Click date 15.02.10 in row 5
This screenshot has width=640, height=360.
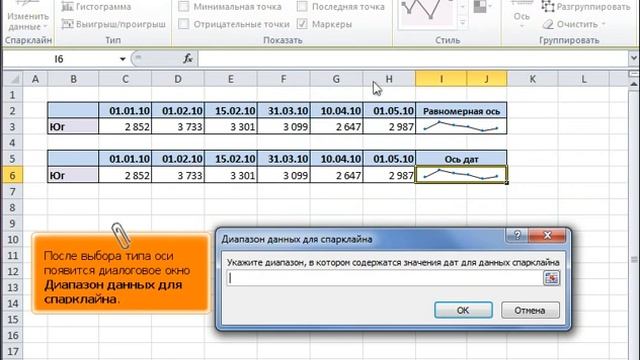pyautogui.click(x=231, y=159)
